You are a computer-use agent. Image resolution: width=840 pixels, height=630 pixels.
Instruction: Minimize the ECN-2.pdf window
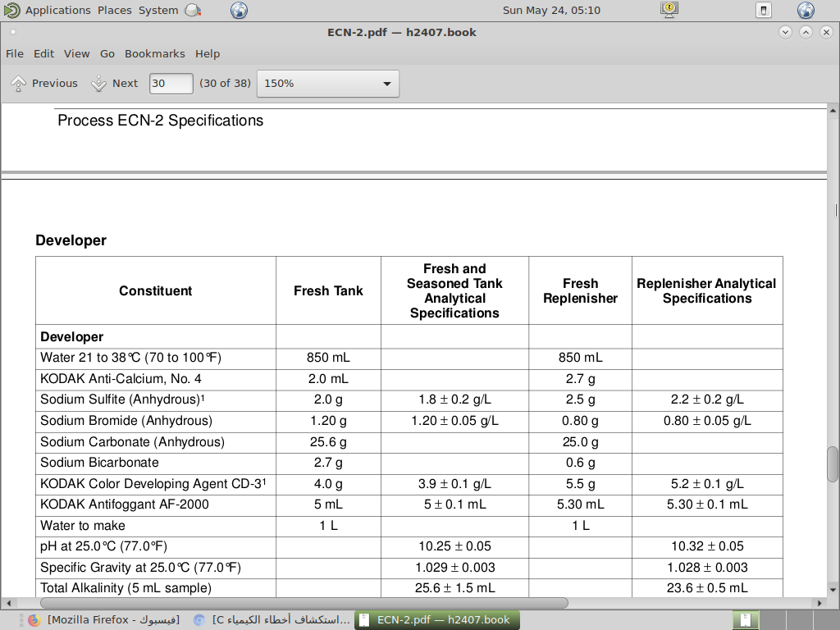point(785,32)
